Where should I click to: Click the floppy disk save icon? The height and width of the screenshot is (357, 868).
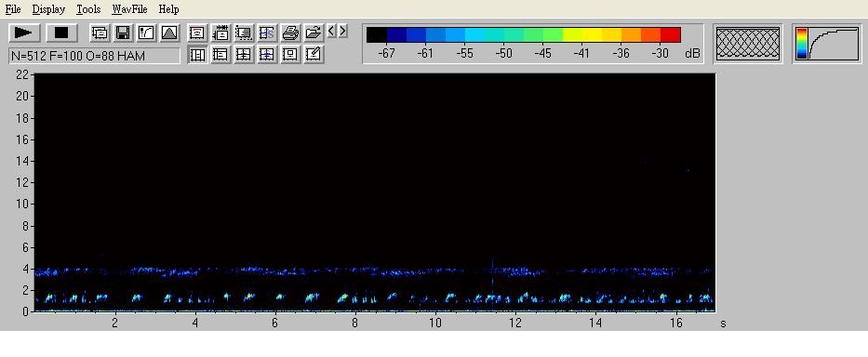coord(123,33)
